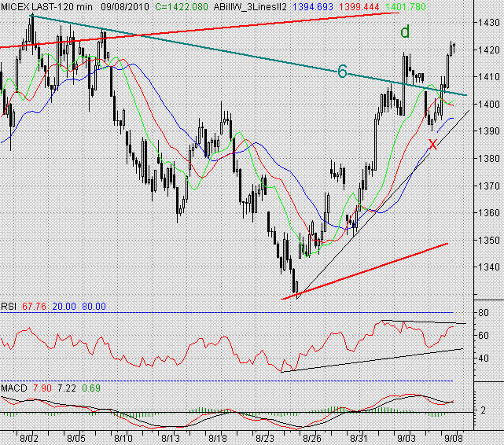Click the 9/03 date axis label
Image resolution: width=504 pixels, height=445 pixels.
click(406, 438)
